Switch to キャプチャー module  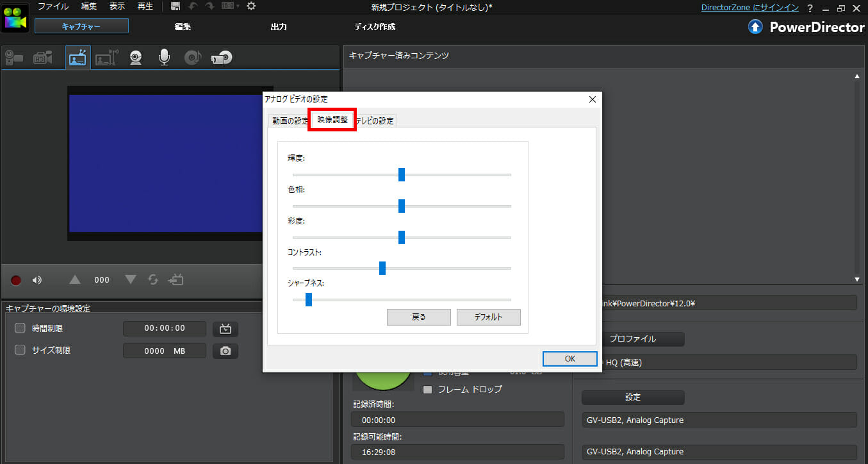coord(81,26)
